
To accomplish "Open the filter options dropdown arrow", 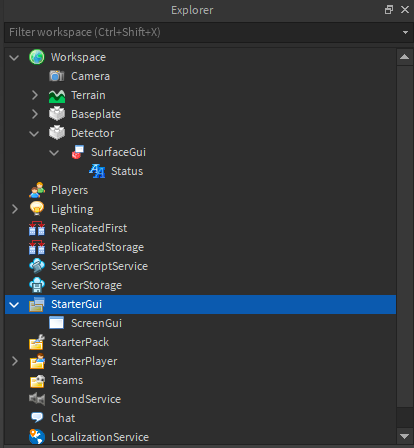I will (x=405, y=32).
